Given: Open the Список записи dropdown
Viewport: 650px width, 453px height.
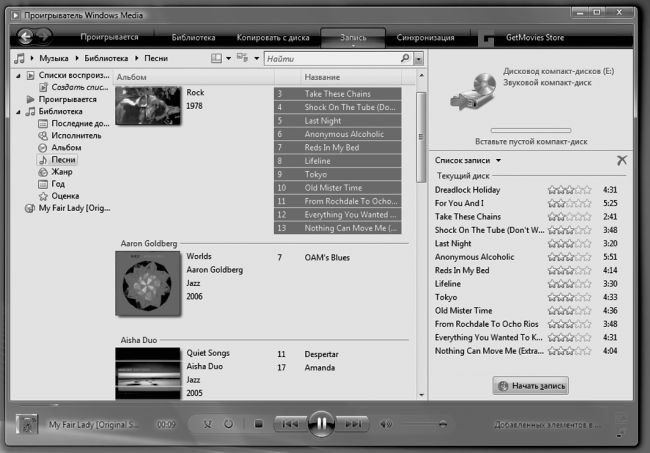Looking at the screenshot, I should [x=470, y=160].
